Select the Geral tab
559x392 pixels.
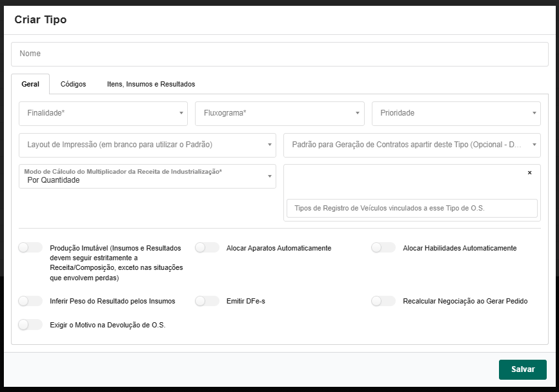pyautogui.click(x=30, y=84)
